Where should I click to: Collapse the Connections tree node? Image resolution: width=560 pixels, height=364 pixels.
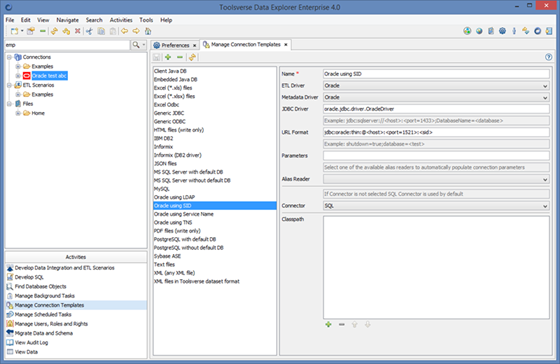tap(9, 57)
